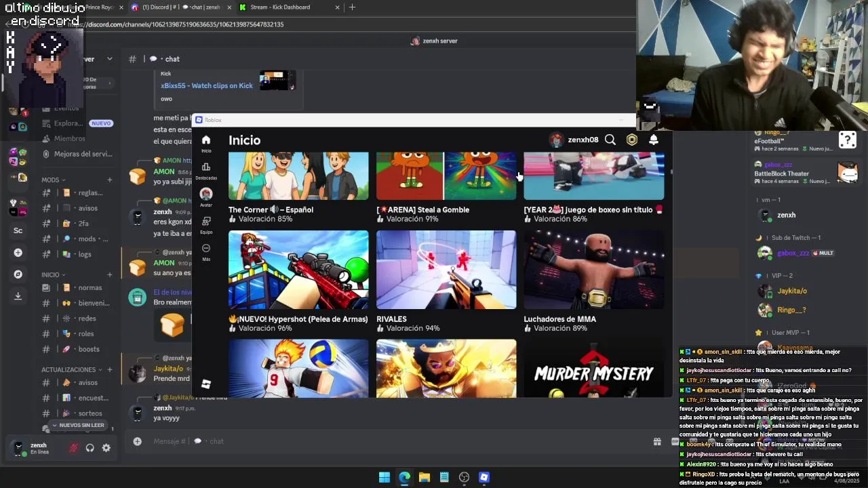Viewport: 868px width, 488px height.
Task: Open the RIVALES game thumbnail
Action: pyautogui.click(x=446, y=270)
